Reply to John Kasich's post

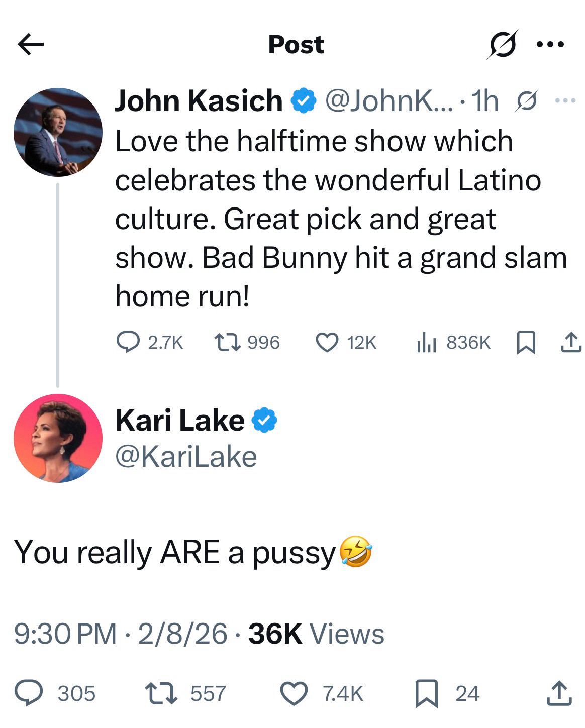point(128,342)
